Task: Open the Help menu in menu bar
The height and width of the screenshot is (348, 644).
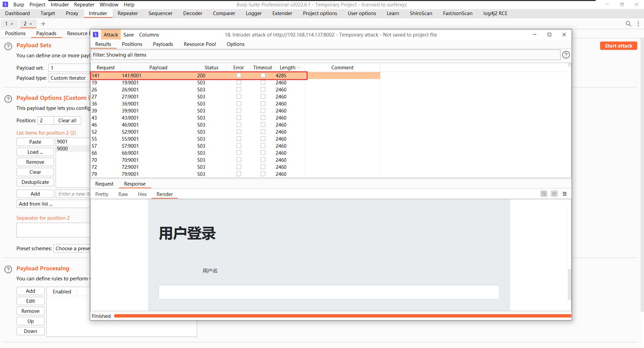Action: coord(129,5)
